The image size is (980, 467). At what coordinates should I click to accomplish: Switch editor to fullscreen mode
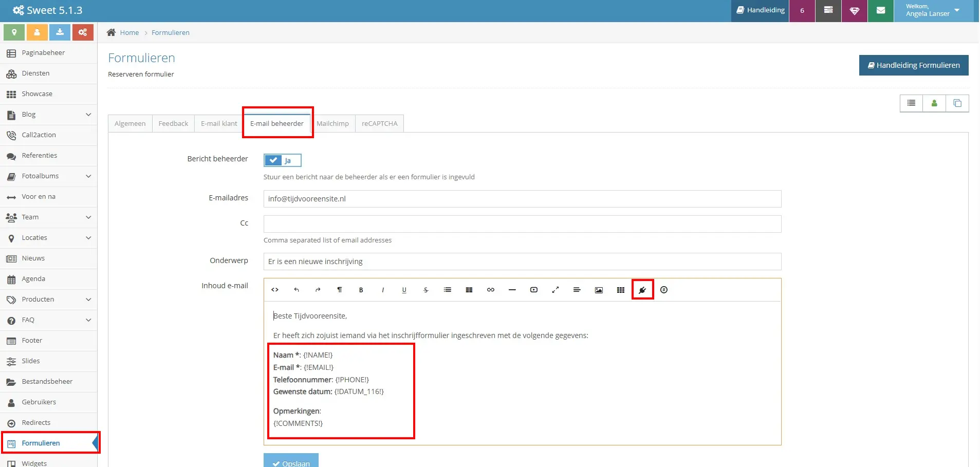(x=556, y=290)
